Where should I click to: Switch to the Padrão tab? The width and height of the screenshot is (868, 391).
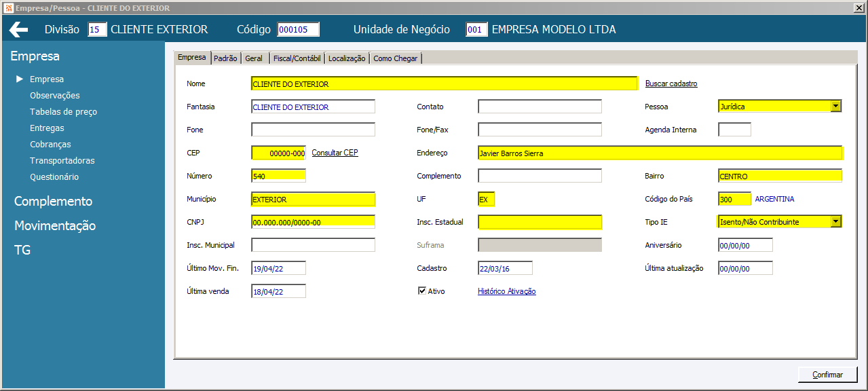(225, 58)
